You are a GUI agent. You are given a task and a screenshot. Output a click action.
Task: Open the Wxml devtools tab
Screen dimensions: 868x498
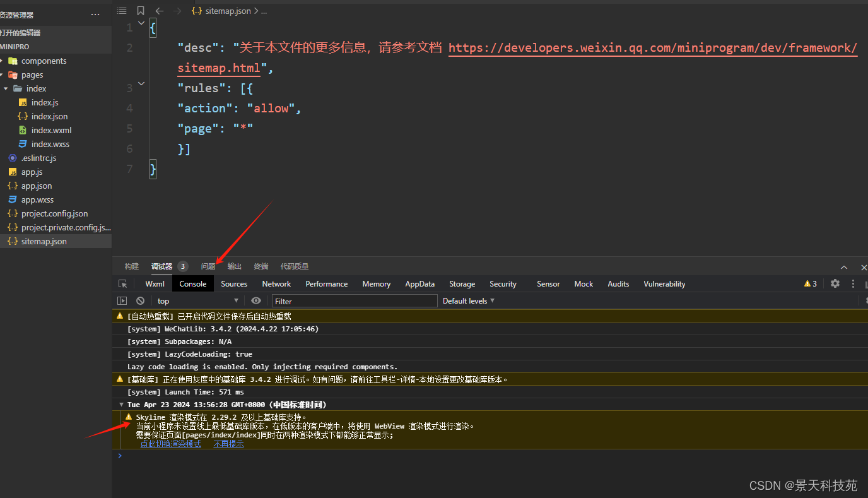pyautogui.click(x=155, y=284)
